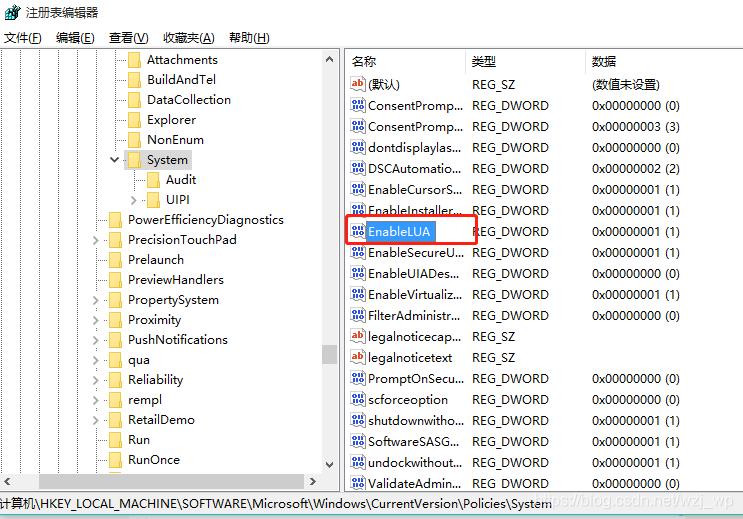Click the undockwithout DWORD icon
Screen dimensions: 743x519
coord(358,462)
